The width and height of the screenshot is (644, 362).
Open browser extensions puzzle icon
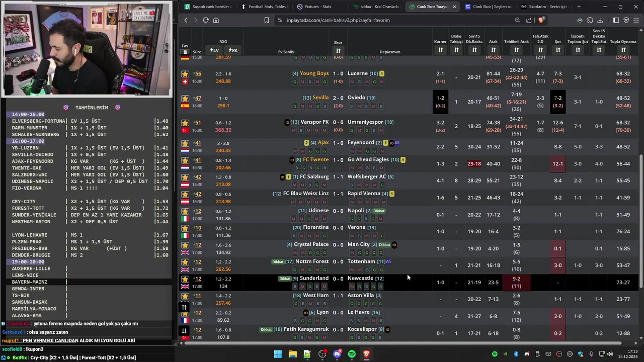(x=590, y=20)
